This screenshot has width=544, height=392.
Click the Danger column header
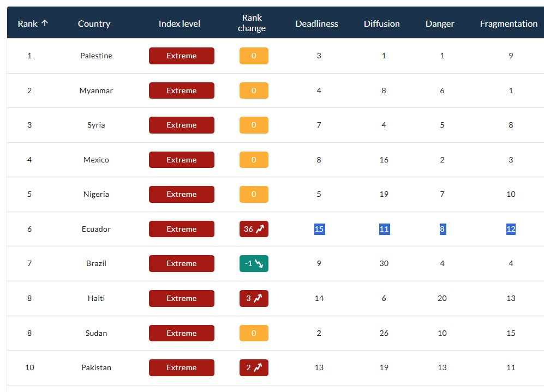pos(440,23)
